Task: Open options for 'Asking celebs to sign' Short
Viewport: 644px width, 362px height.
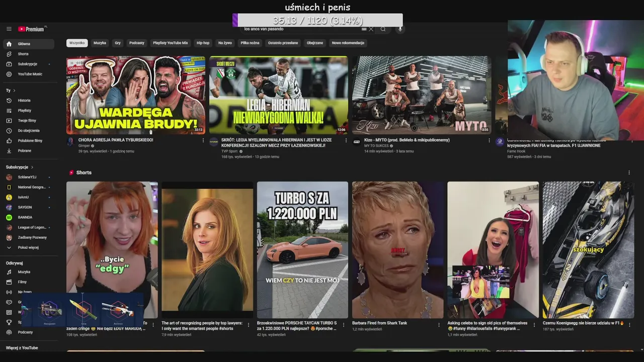Action: point(534,325)
